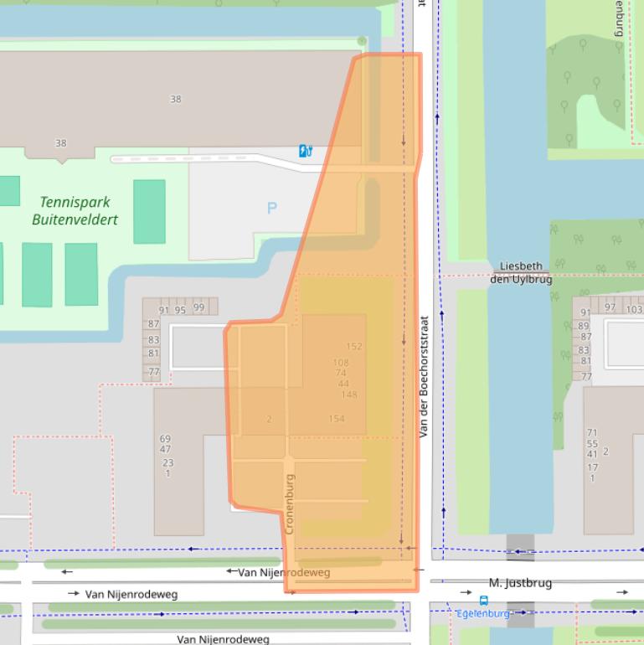Image resolution: width=644 pixels, height=645 pixels.
Task: Click the charging station icon
Action: coord(306,151)
